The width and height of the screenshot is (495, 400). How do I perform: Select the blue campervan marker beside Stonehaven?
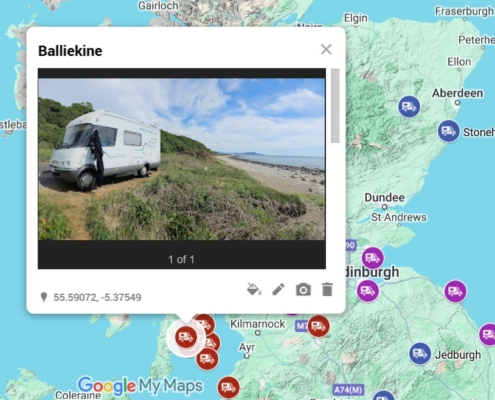(449, 131)
